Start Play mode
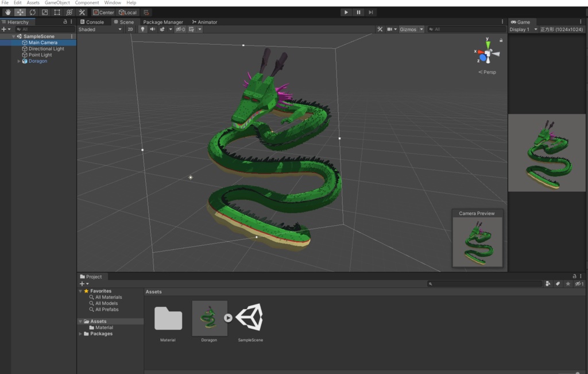 click(346, 13)
